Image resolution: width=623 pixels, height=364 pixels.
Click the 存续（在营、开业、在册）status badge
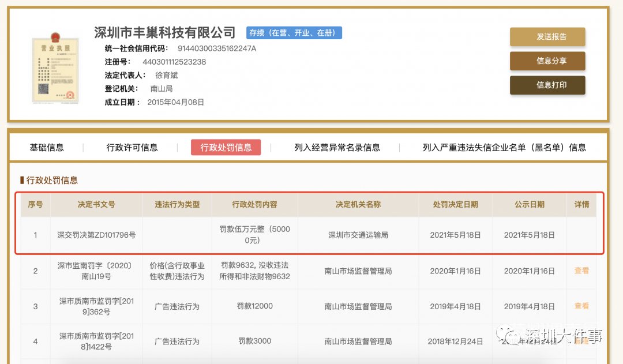point(294,33)
